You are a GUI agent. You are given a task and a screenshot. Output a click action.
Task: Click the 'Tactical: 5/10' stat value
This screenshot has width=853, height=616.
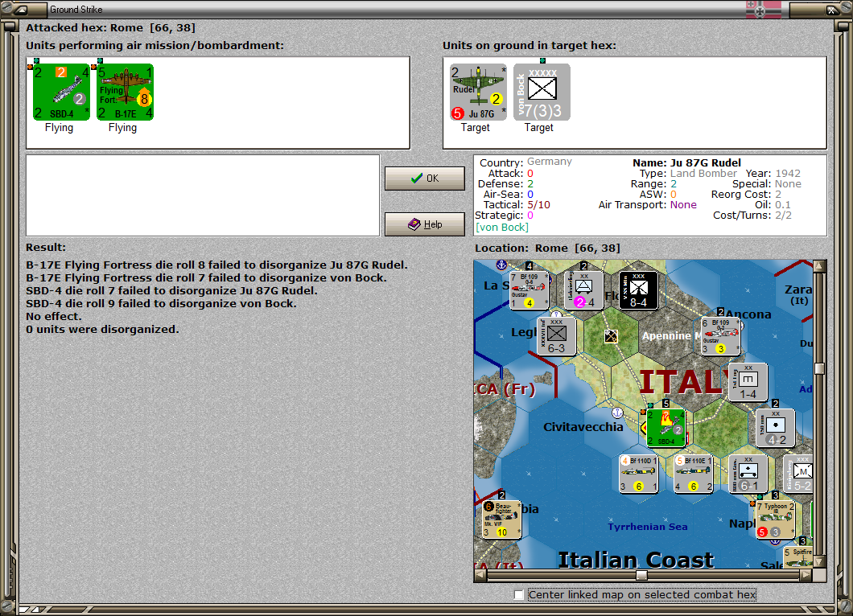coord(538,205)
